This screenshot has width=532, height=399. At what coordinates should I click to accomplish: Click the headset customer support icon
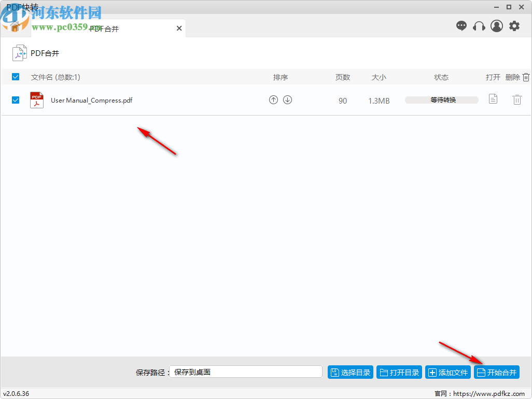(479, 26)
